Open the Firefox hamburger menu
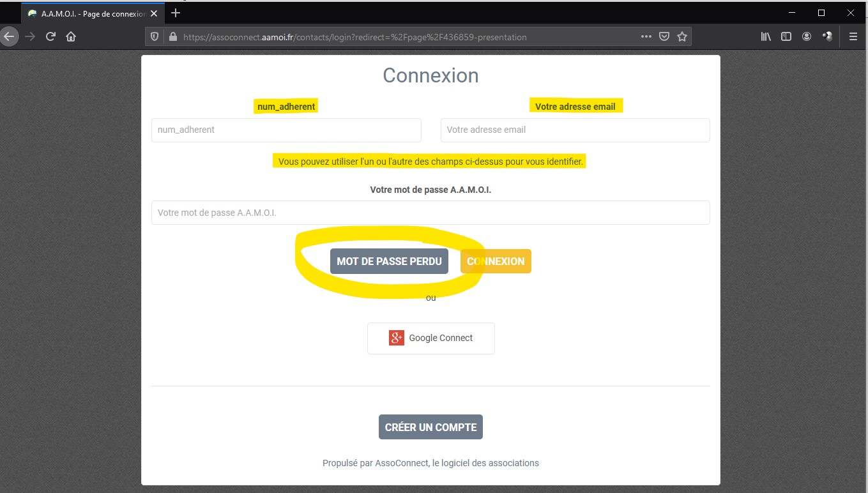This screenshot has width=868, height=493. 853,37
